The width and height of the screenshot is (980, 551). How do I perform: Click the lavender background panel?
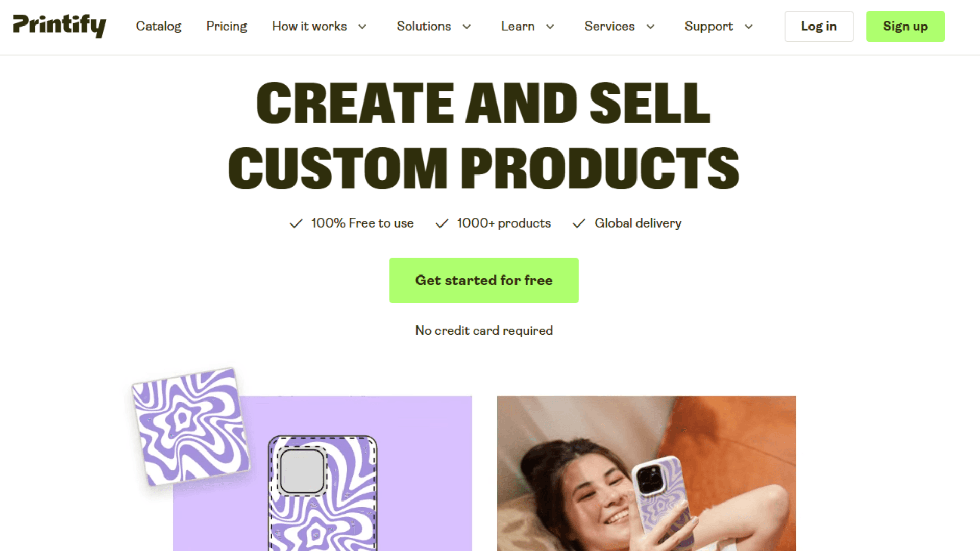(424, 473)
